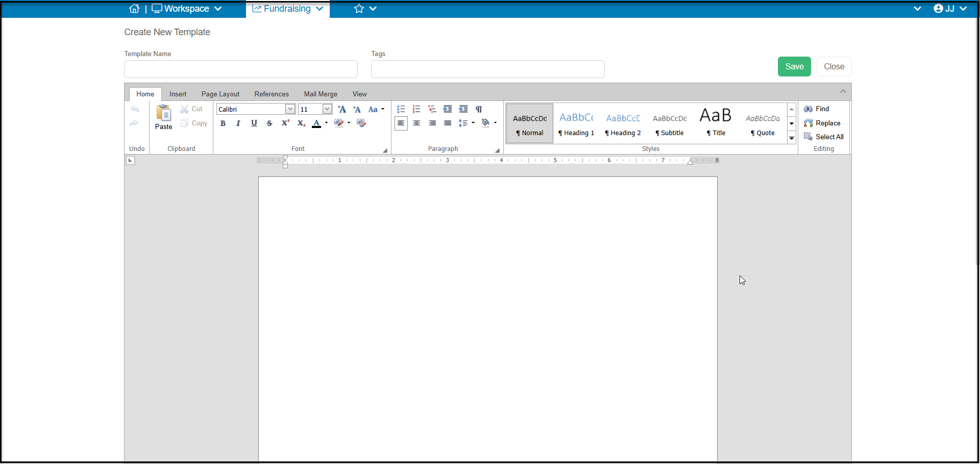Click the green Save button
This screenshot has width=980, height=464.
click(794, 67)
